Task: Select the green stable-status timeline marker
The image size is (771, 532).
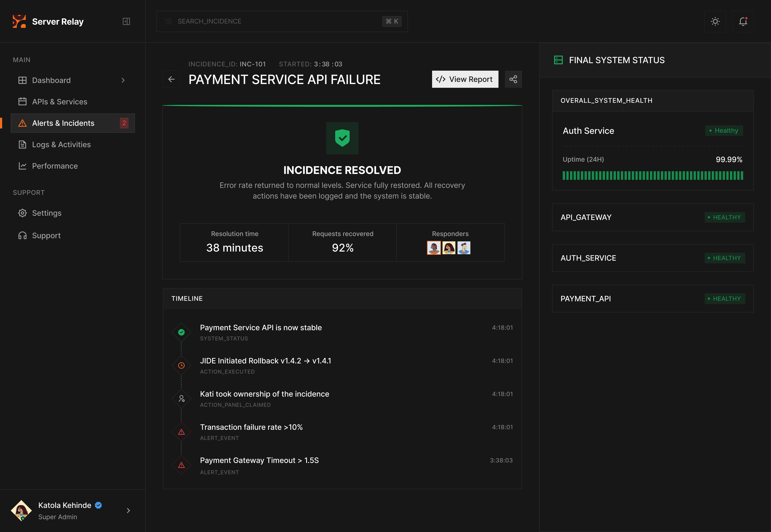Action: click(181, 332)
